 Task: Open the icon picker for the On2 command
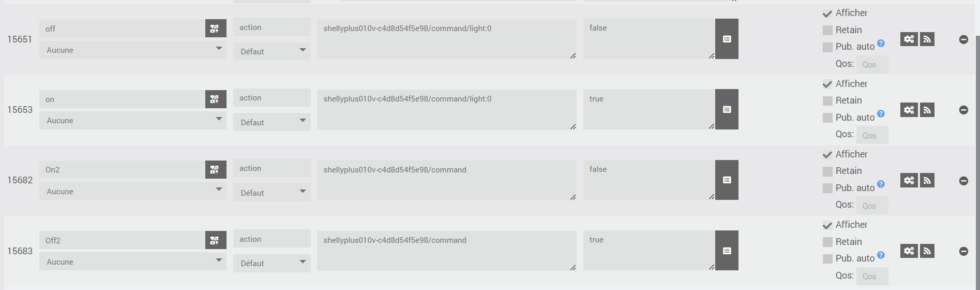click(215, 170)
